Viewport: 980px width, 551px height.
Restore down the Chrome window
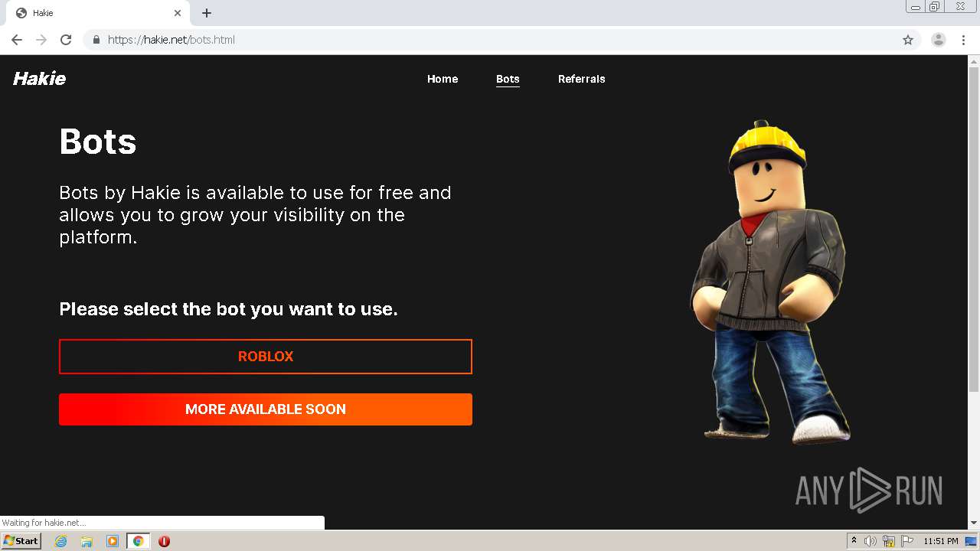coord(935,7)
